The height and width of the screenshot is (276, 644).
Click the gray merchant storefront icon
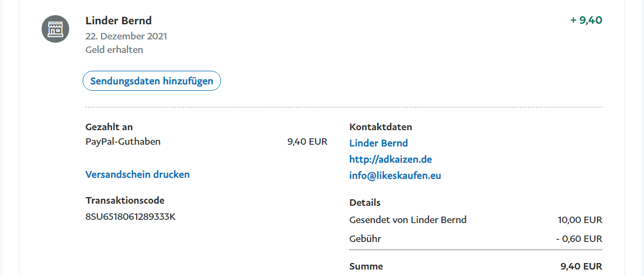[x=56, y=29]
